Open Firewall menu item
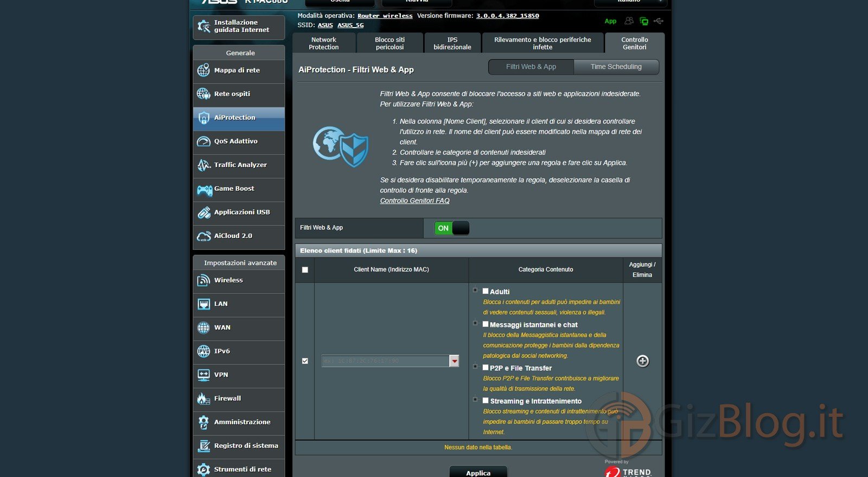Screen dimensions: 868x477 (x=239, y=399)
